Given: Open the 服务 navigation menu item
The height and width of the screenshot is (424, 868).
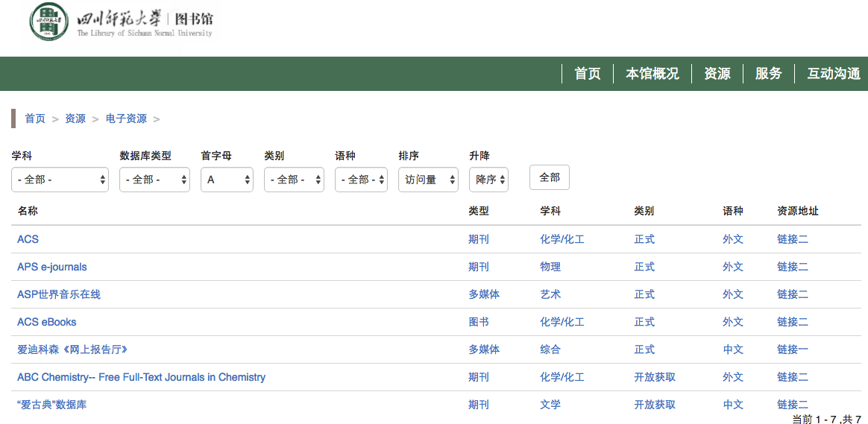Looking at the screenshot, I should (x=769, y=74).
